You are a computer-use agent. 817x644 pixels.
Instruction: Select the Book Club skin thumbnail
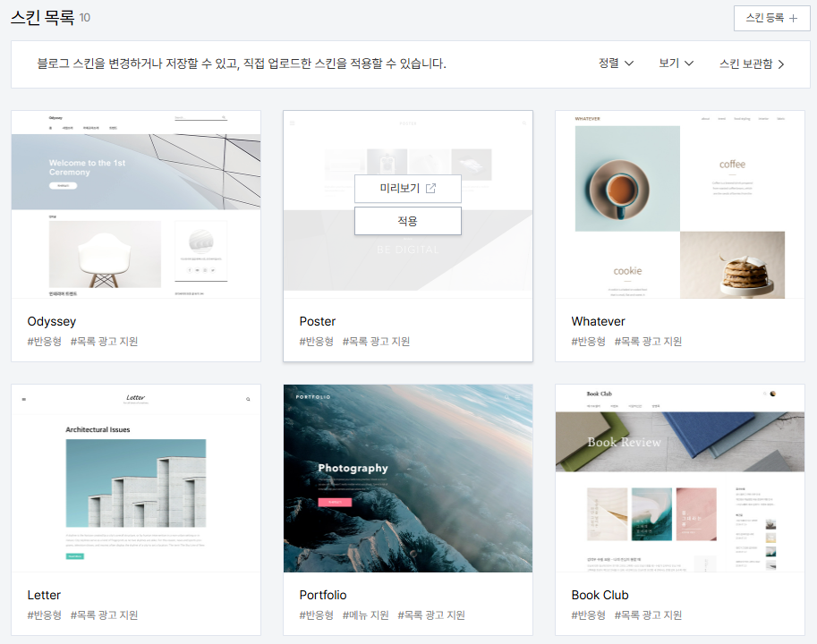(680, 478)
